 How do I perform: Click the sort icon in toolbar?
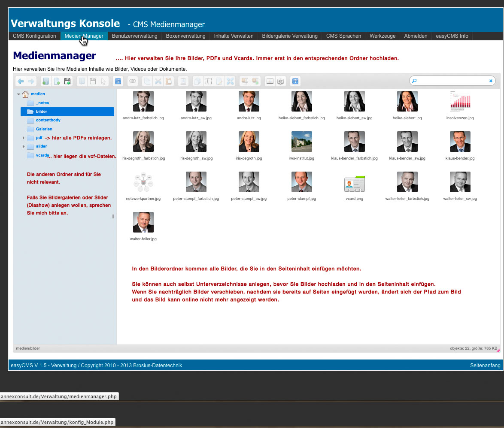(x=280, y=81)
